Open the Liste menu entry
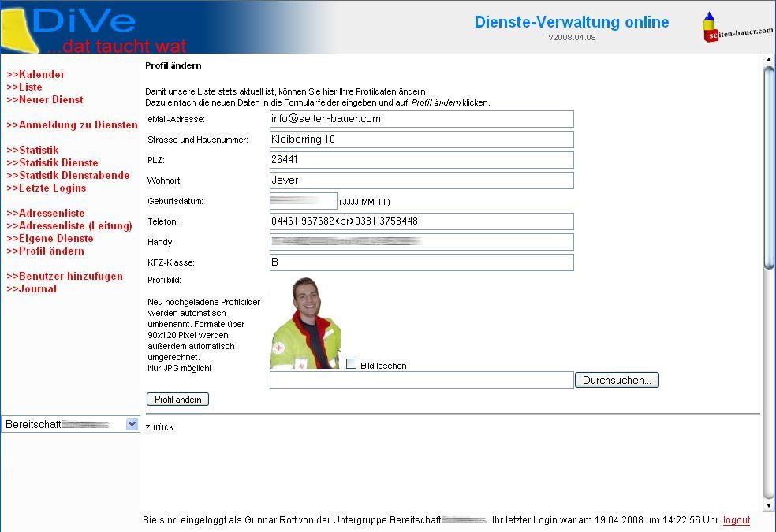 point(24,87)
